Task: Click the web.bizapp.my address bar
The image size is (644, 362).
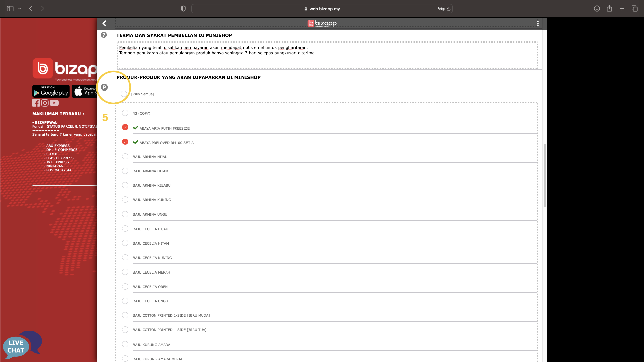Action: tap(322, 9)
